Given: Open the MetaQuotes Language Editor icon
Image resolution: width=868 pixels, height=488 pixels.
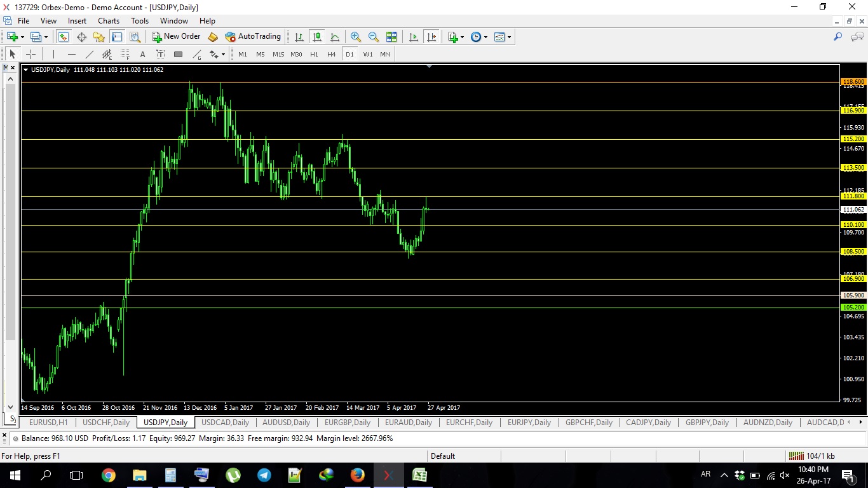Looking at the screenshot, I should (x=213, y=37).
